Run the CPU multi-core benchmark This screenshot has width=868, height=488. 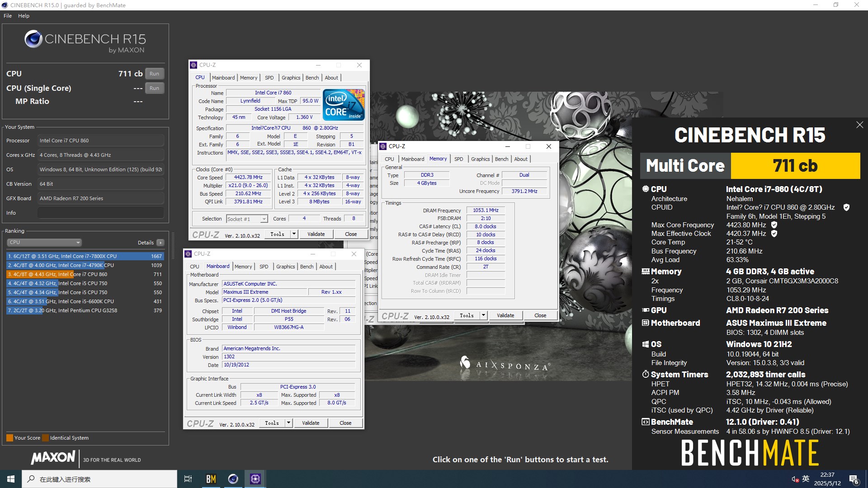154,74
